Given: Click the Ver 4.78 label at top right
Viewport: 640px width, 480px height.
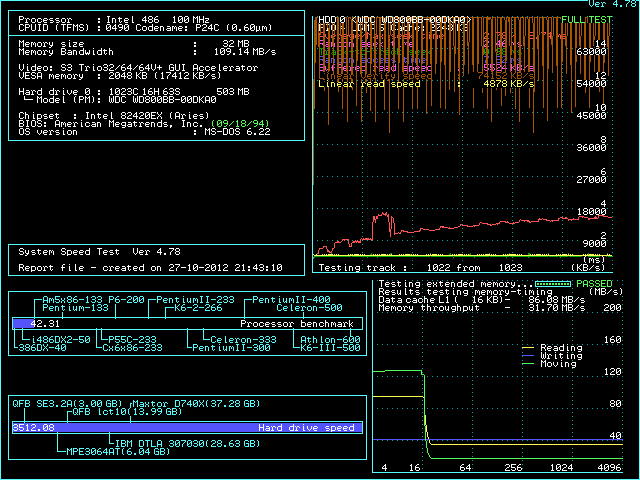Looking at the screenshot, I should coord(610,4).
